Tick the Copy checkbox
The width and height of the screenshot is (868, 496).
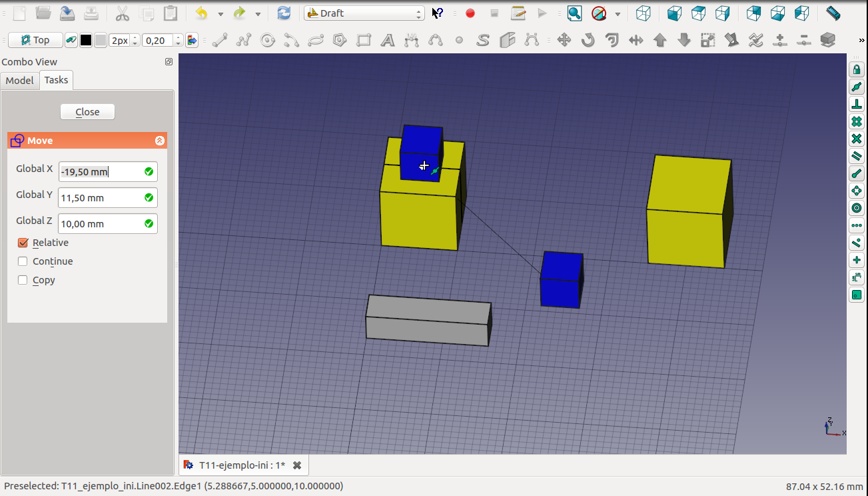[x=23, y=280]
